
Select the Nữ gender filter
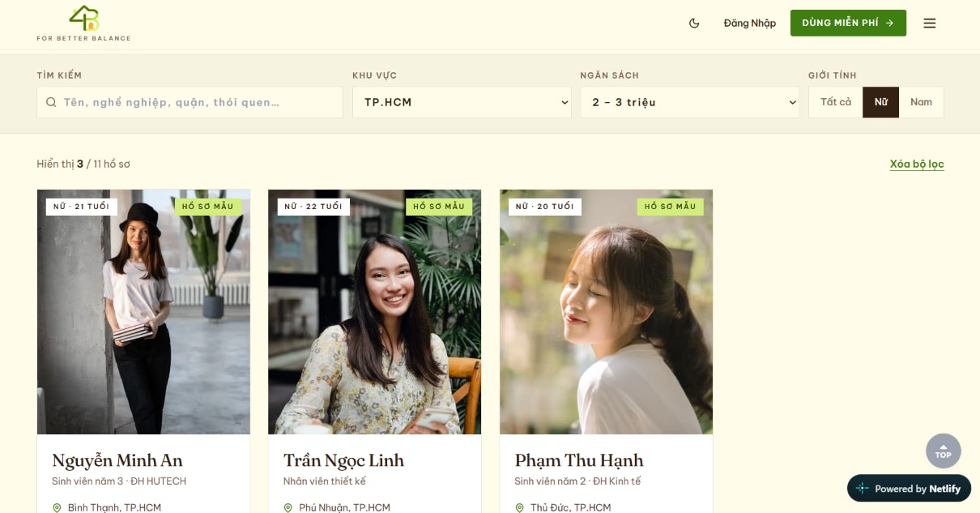point(881,102)
